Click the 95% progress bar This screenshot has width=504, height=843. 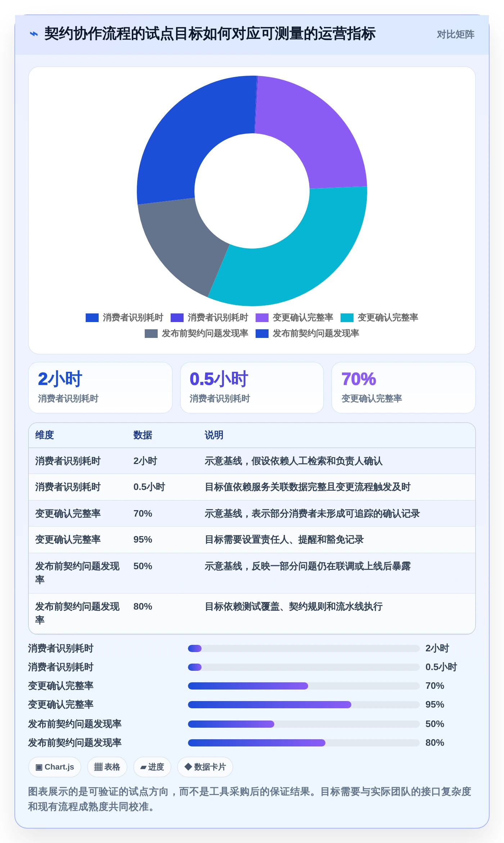tap(304, 705)
